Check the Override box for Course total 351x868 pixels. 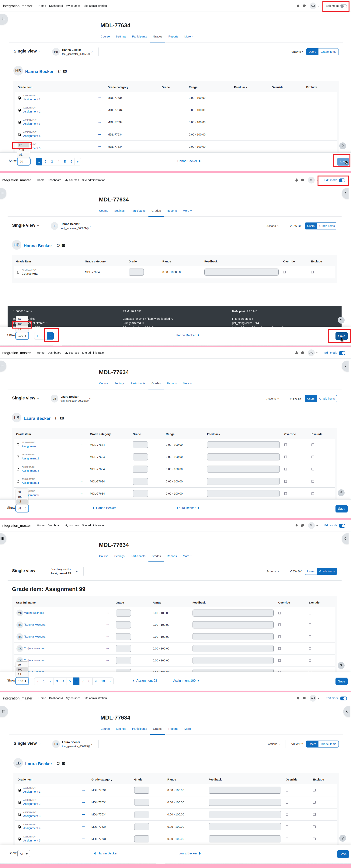point(284,272)
